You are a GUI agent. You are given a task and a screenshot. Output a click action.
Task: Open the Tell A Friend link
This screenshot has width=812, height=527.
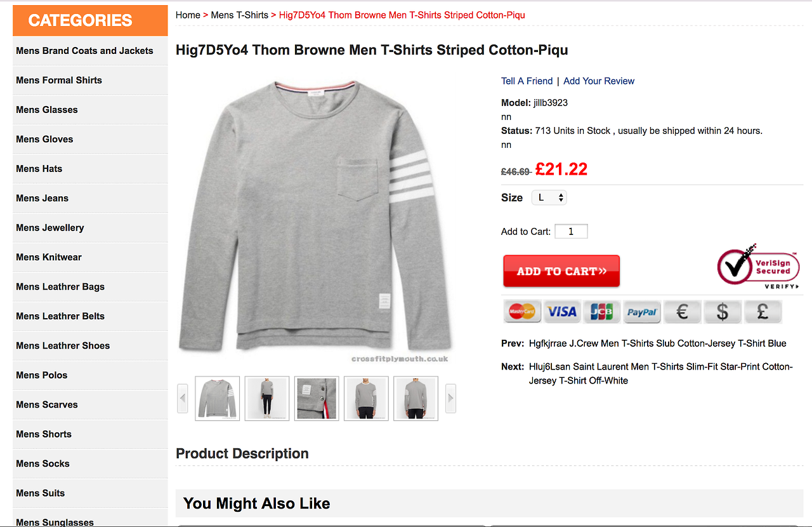pyautogui.click(x=527, y=81)
